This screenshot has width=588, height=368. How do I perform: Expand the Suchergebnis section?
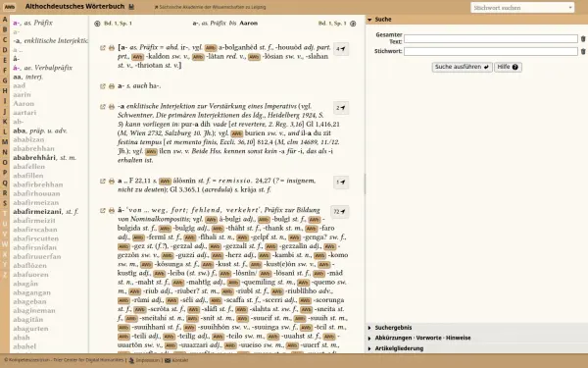pyautogui.click(x=393, y=328)
